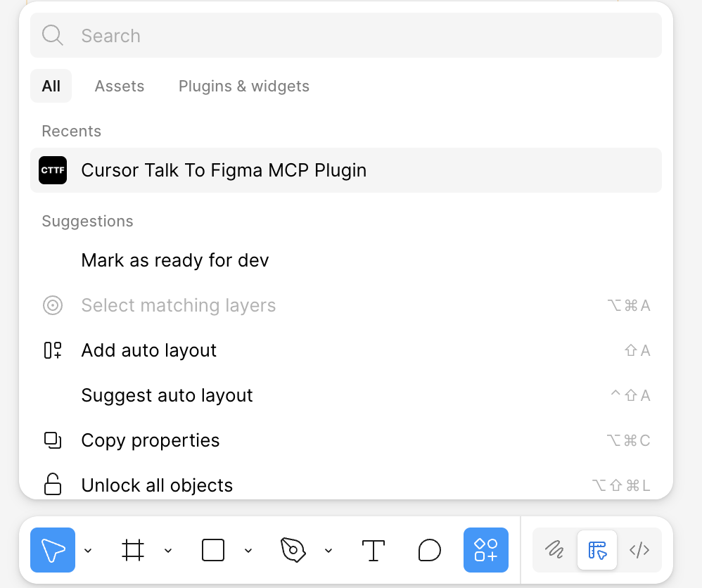The image size is (702, 588).
Task: Choose Select matching layers
Action: 346,305
